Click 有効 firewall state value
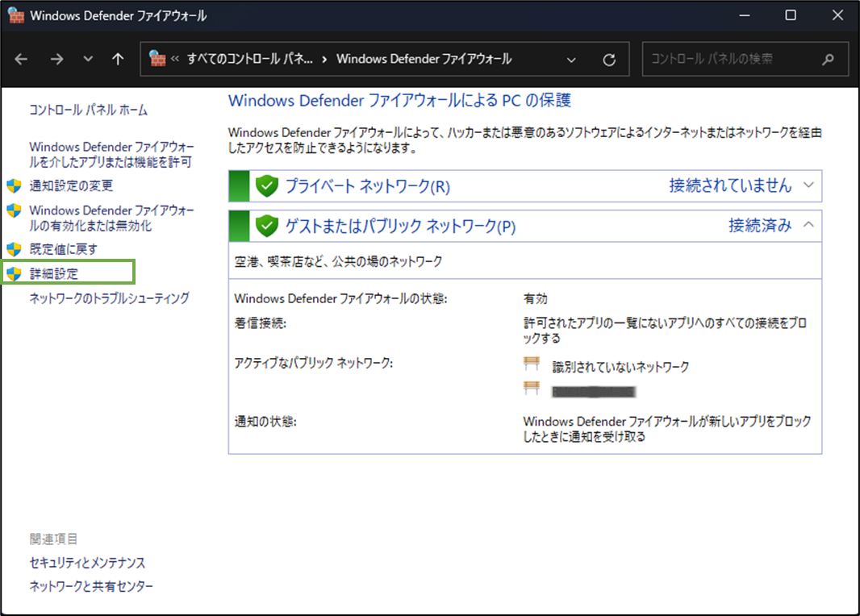Viewport: 860px width, 616px height. pos(536,298)
